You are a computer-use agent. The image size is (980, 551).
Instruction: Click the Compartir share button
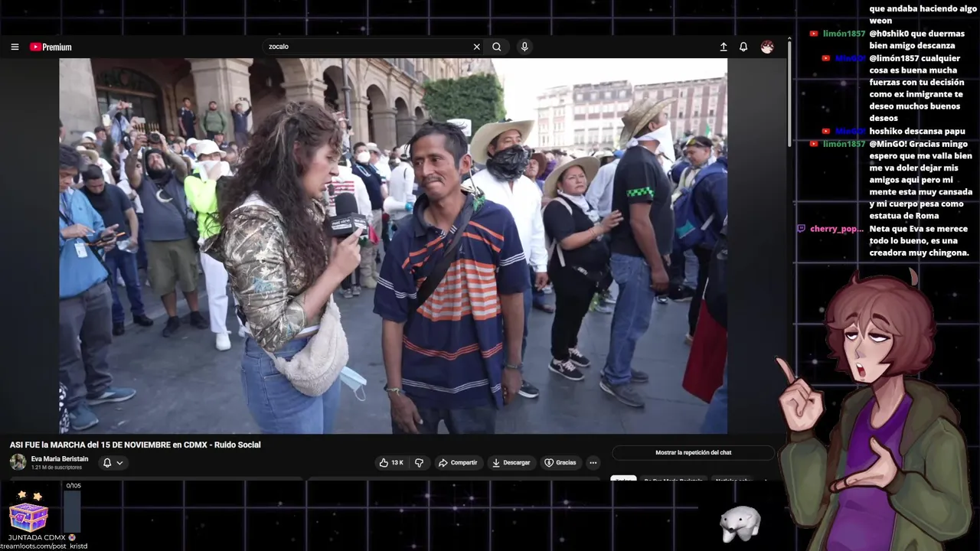click(x=458, y=462)
